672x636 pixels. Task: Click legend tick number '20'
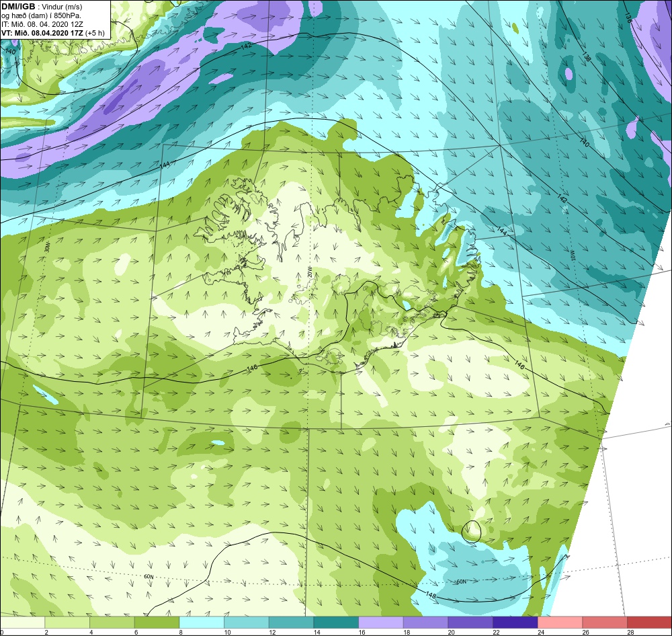click(x=452, y=632)
